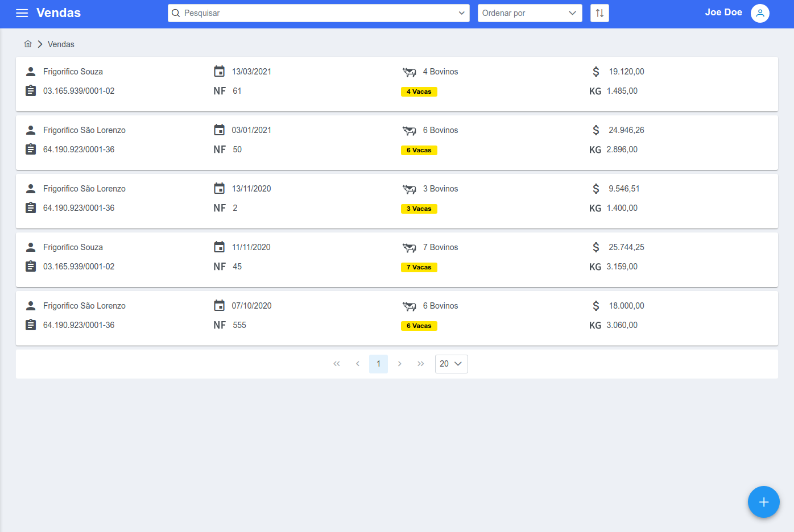794x532 pixels.
Task: Go to first page double arrow
Action: (337, 364)
